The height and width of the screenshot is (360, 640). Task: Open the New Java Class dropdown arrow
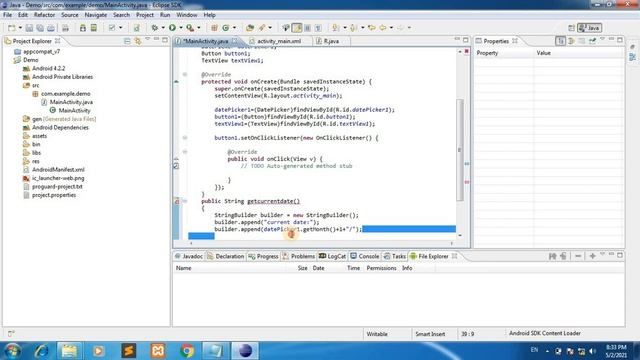click(234, 28)
